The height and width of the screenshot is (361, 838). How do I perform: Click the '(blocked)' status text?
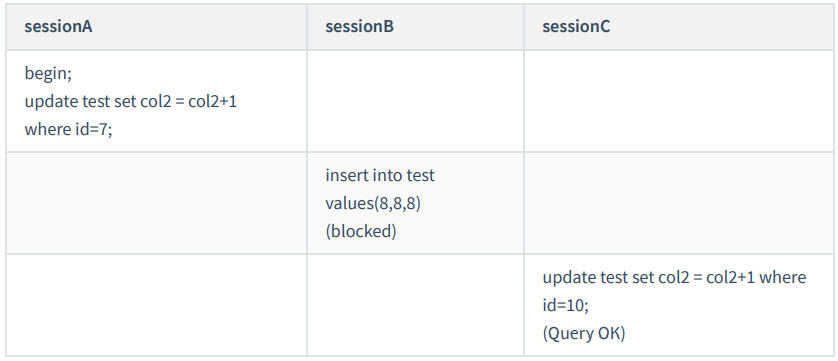(361, 231)
